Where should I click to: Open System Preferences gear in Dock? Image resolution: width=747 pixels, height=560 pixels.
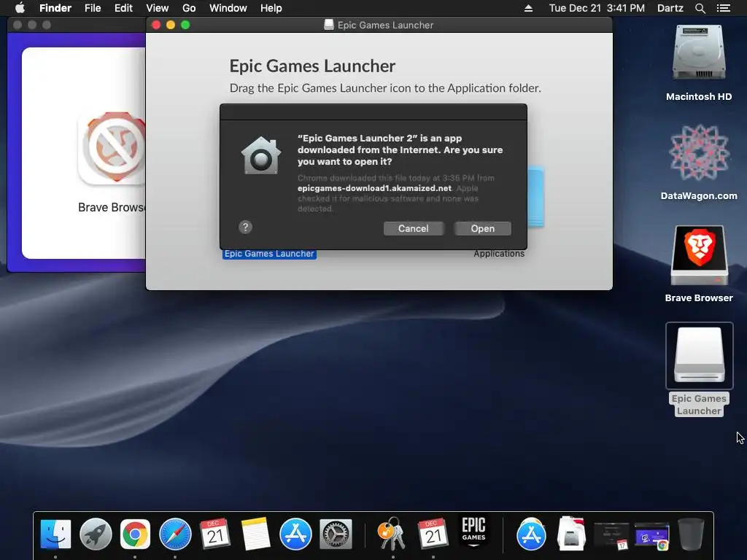tap(336, 534)
